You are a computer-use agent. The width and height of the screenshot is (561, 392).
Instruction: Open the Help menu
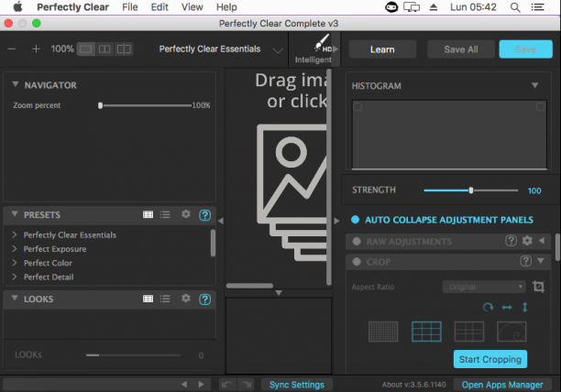tap(226, 7)
